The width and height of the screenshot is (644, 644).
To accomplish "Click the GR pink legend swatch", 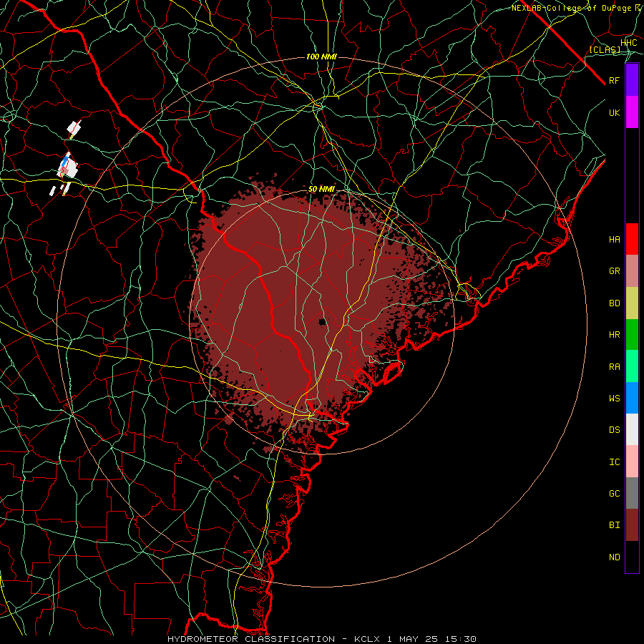I will (x=632, y=271).
